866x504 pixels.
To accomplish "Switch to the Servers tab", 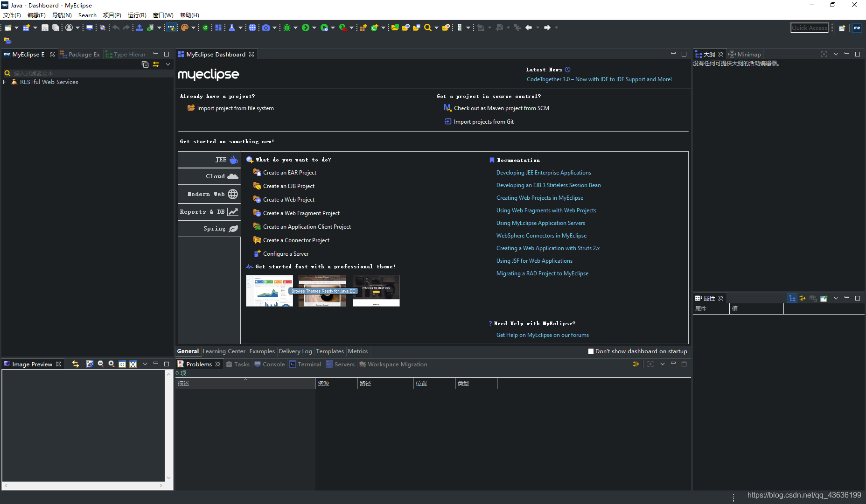I will tap(340, 364).
